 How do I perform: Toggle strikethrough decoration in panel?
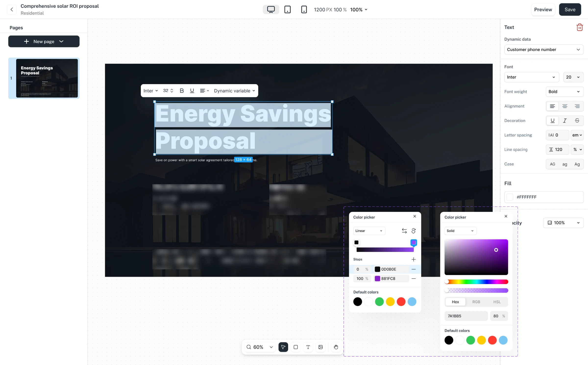tap(577, 121)
